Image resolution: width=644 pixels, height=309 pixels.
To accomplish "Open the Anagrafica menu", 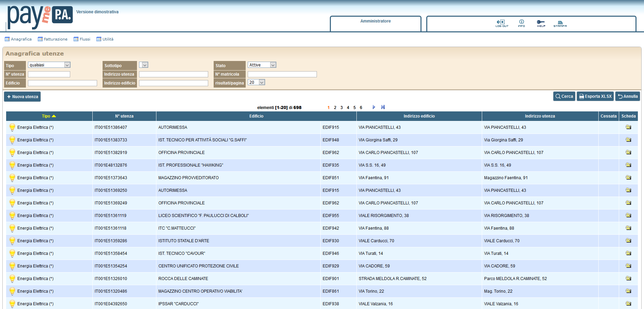I will pos(18,39).
